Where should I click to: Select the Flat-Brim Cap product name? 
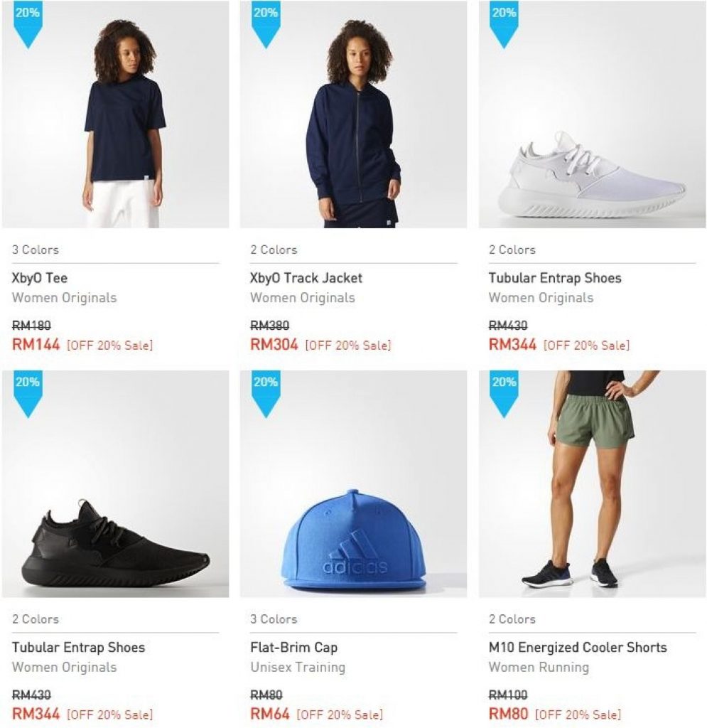(x=294, y=648)
